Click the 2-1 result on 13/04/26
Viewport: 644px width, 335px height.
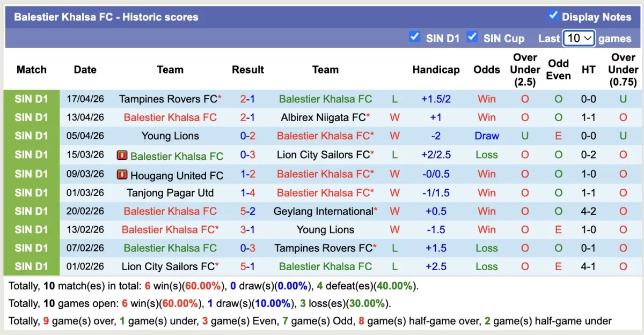[x=247, y=117]
